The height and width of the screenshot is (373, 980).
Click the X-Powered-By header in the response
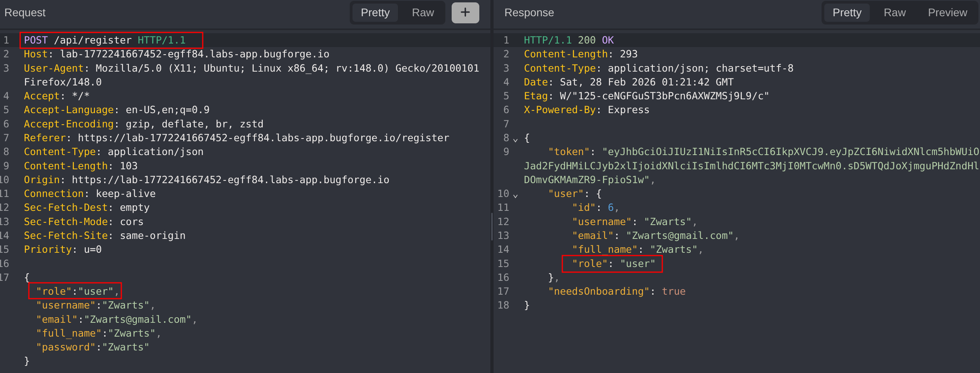(560, 110)
